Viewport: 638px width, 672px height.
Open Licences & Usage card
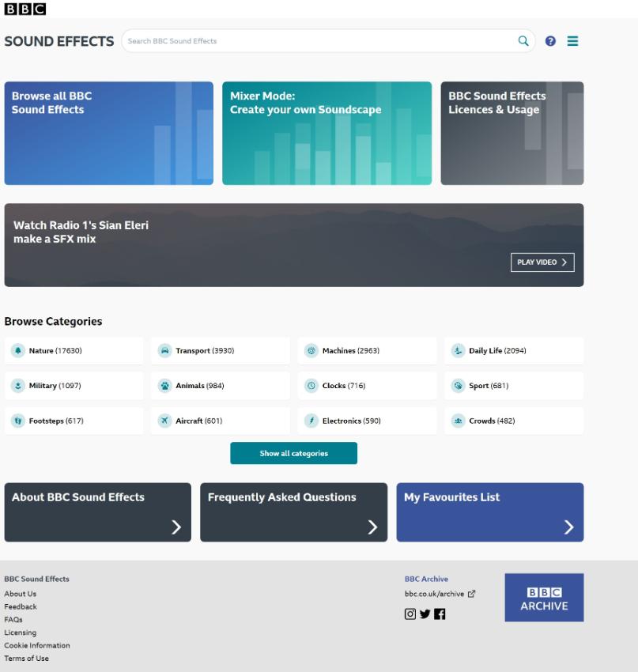(512, 134)
